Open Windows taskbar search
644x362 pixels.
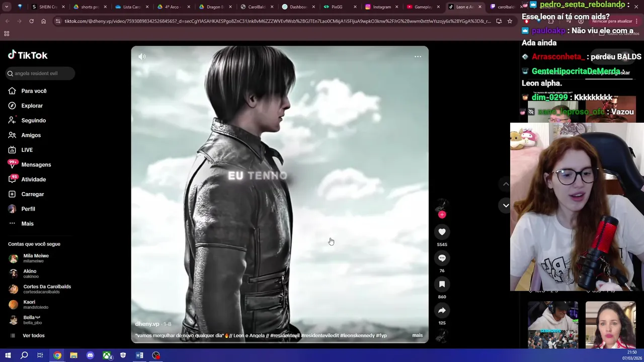24,355
